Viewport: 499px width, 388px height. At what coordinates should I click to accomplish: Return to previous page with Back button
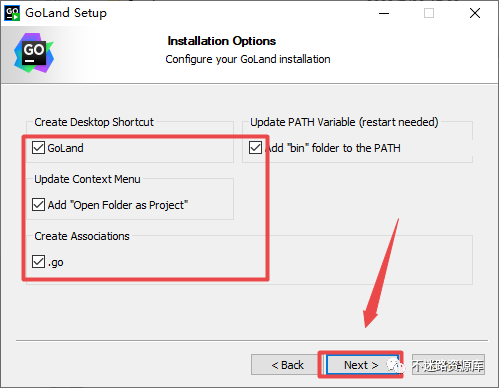[x=287, y=365]
